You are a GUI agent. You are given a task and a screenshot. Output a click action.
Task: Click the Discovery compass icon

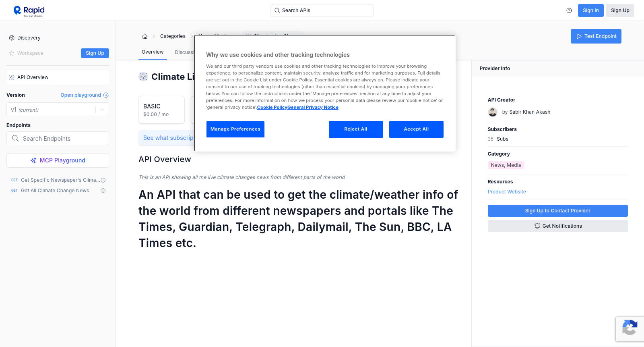point(12,38)
